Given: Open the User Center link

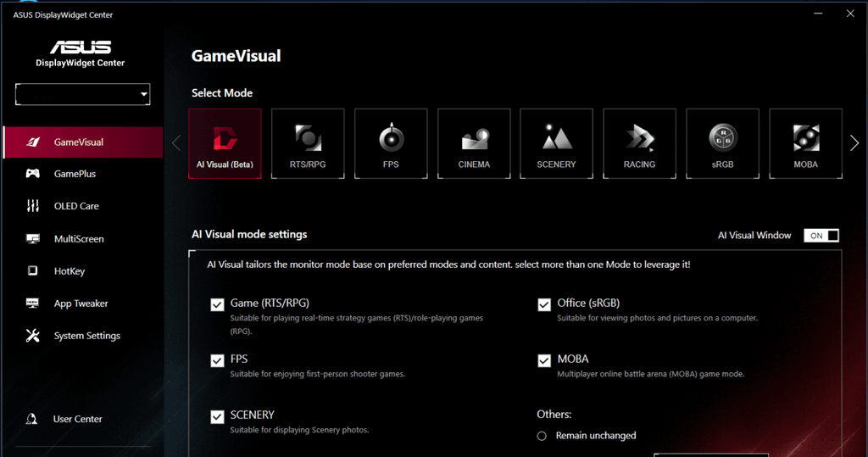Looking at the screenshot, I should click(x=77, y=420).
